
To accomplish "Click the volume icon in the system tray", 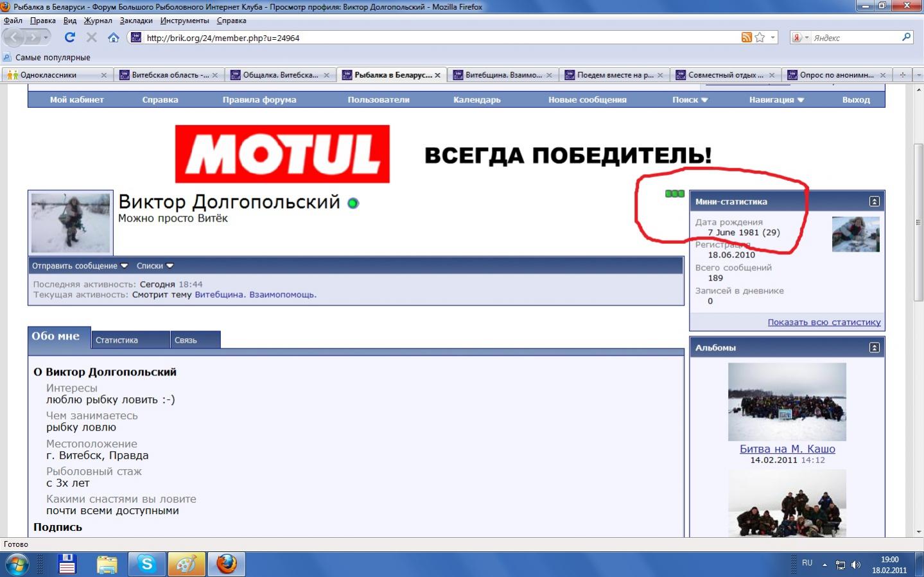I will tap(856, 565).
